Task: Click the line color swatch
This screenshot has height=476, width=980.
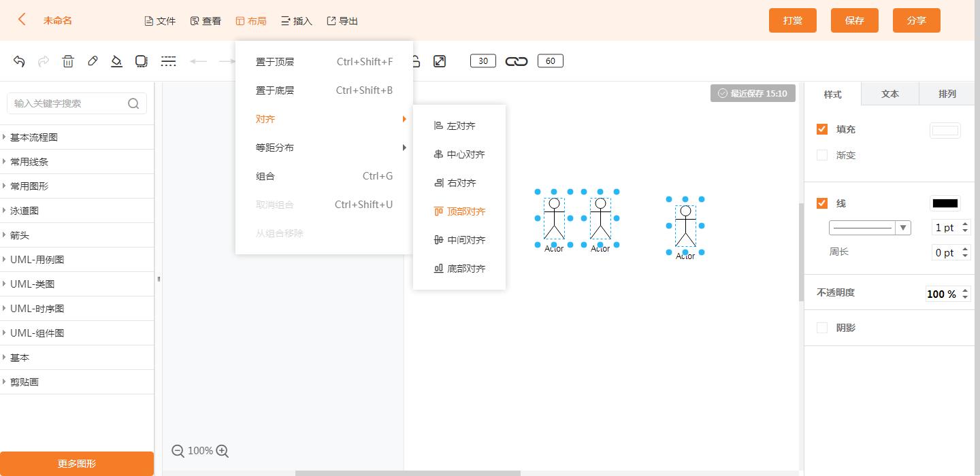Action: point(945,203)
